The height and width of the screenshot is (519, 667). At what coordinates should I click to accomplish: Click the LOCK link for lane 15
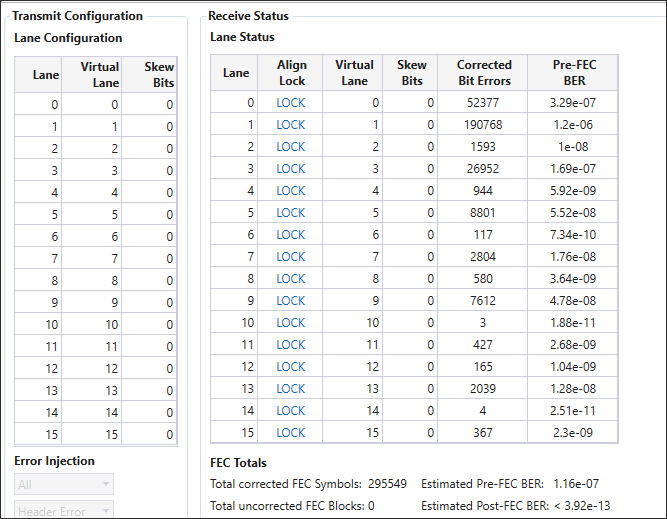(x=291, y=433)
